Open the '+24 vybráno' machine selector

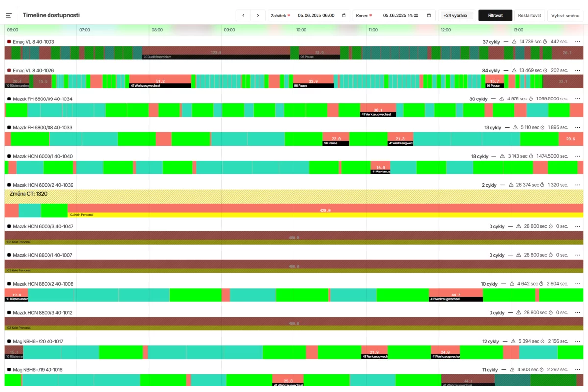457,15
